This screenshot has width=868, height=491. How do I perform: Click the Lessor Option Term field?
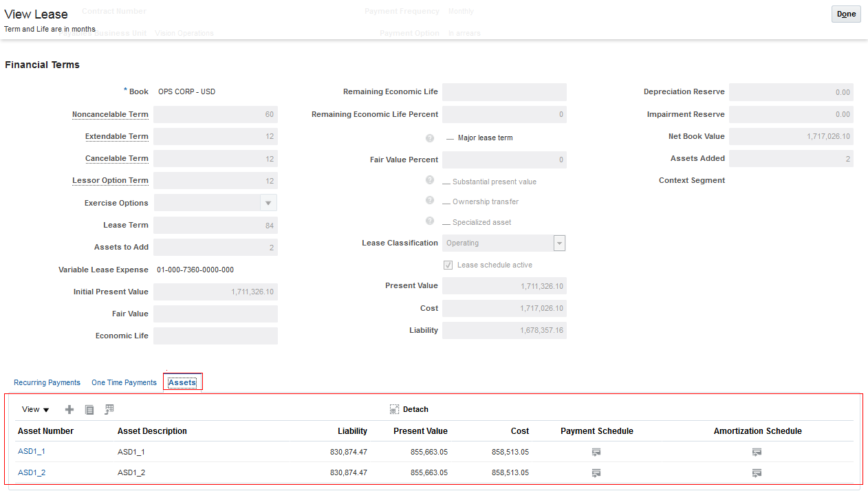(215, 180)
